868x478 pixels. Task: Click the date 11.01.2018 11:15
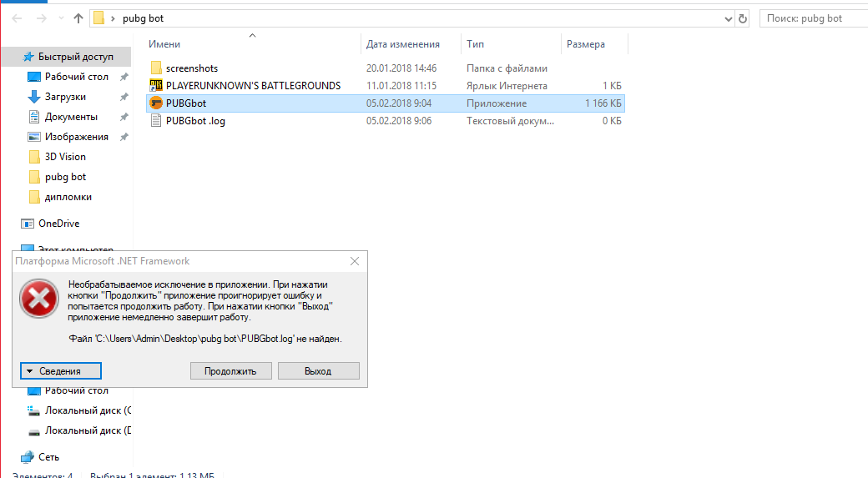point(401,86)
